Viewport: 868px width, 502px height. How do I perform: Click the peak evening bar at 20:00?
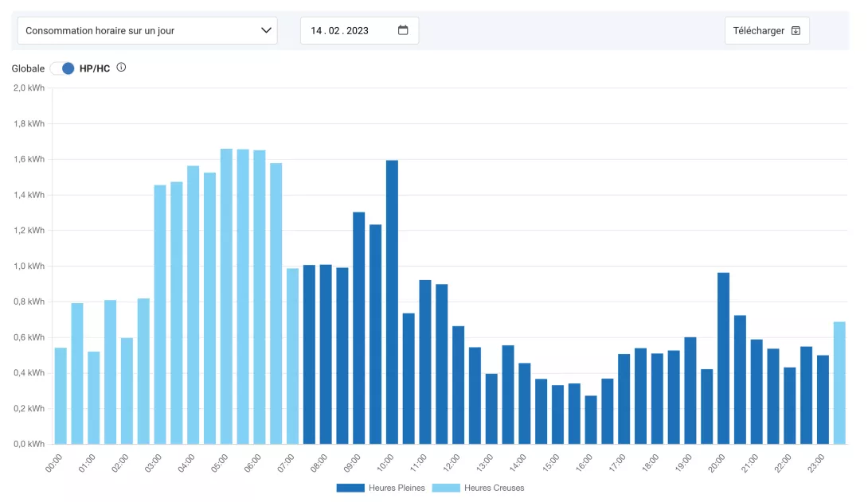click(723, 358)
